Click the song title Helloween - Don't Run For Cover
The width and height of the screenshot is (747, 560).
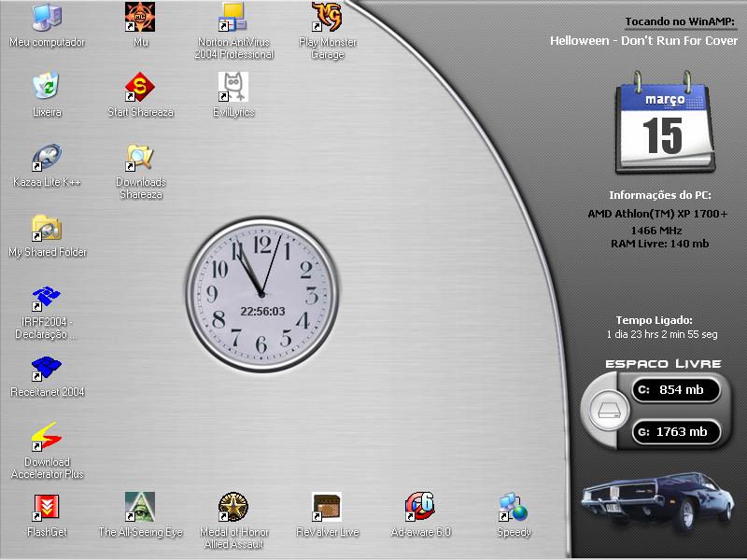coord(643,41)
